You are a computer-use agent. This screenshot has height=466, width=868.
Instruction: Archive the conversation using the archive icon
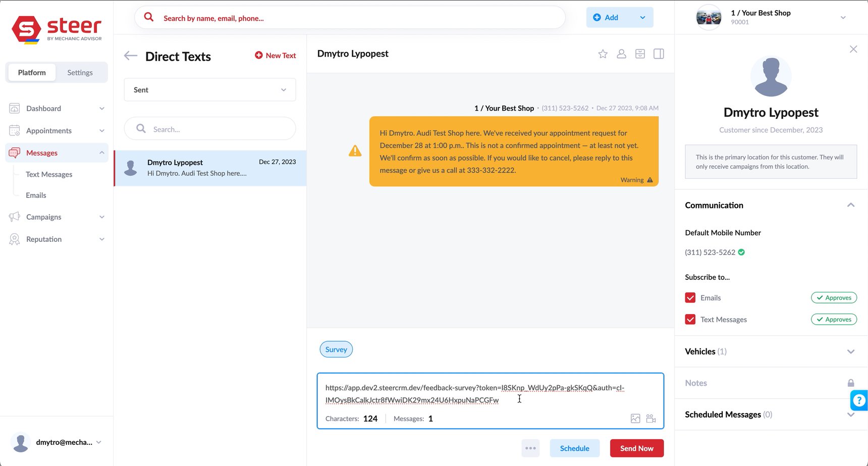tap(640, 54)
